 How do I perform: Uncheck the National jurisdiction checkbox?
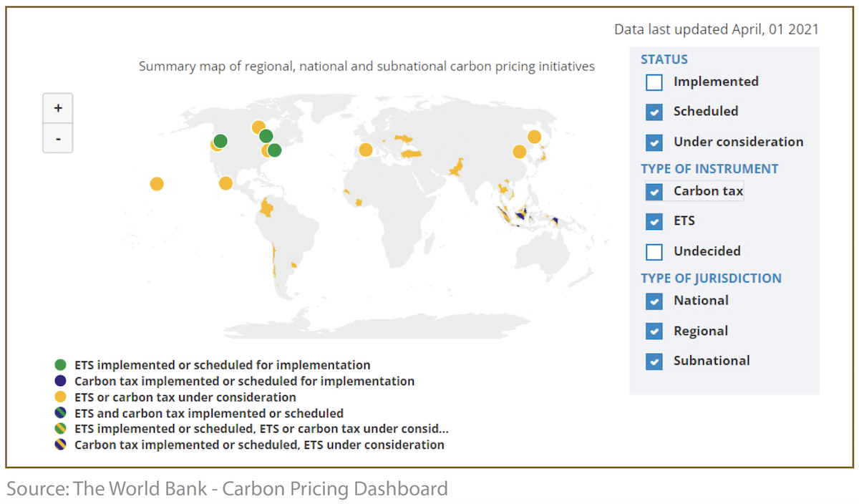click(x=654, y=301)
